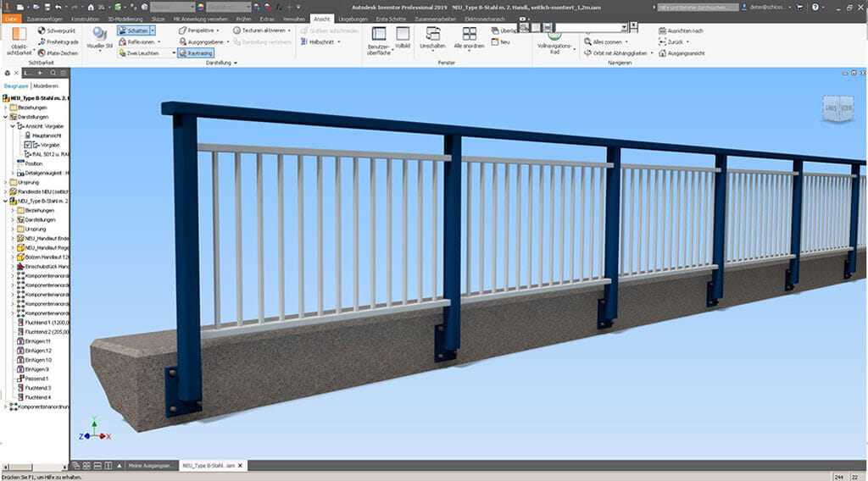Uncheck the Vorgabe view representation checkbox
Screen dimensions: 868x481
coord(27,145)
